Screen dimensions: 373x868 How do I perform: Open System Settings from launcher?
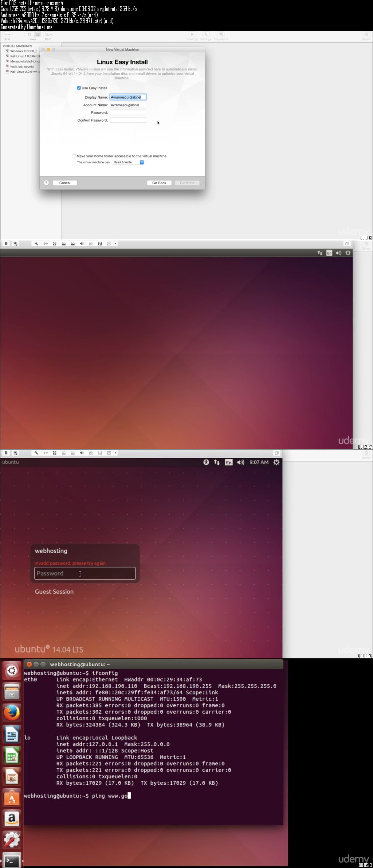12,840
